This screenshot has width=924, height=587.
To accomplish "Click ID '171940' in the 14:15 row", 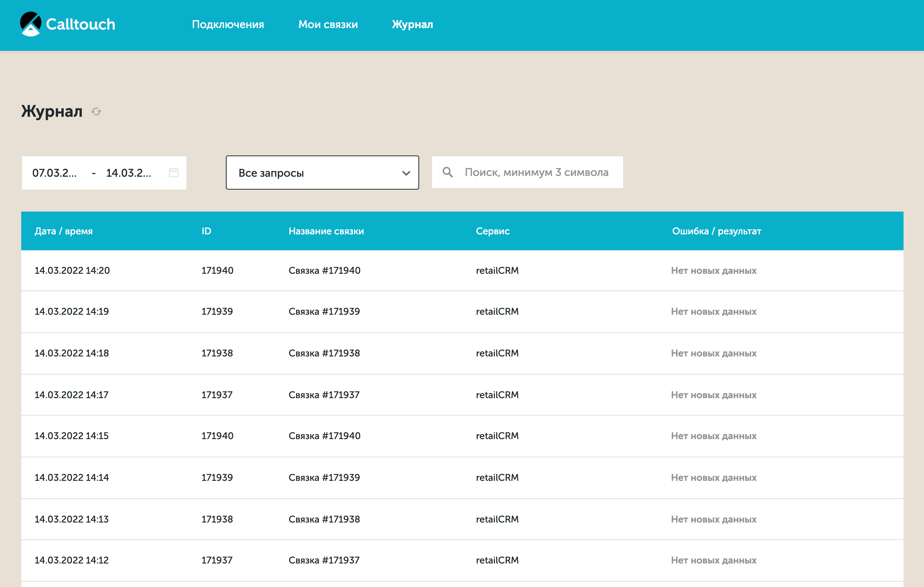I will pos(218,436).
